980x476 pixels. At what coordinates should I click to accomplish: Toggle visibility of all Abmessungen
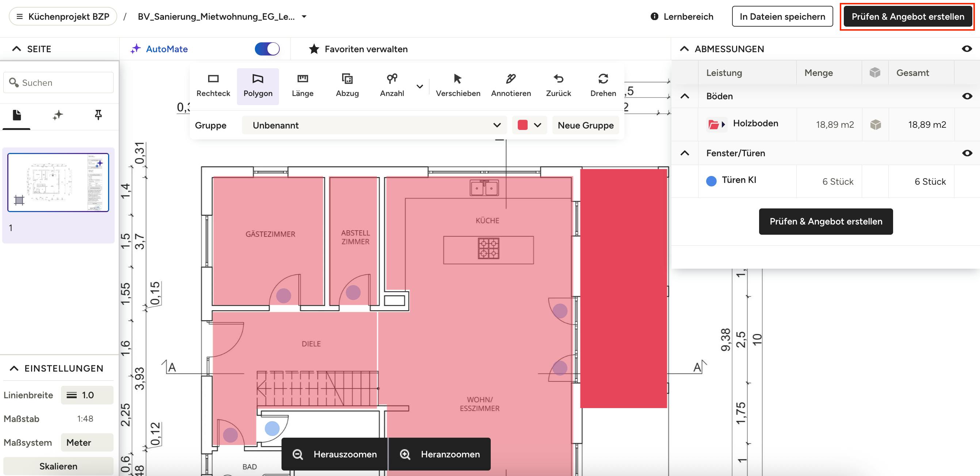[x=967, y=49]
